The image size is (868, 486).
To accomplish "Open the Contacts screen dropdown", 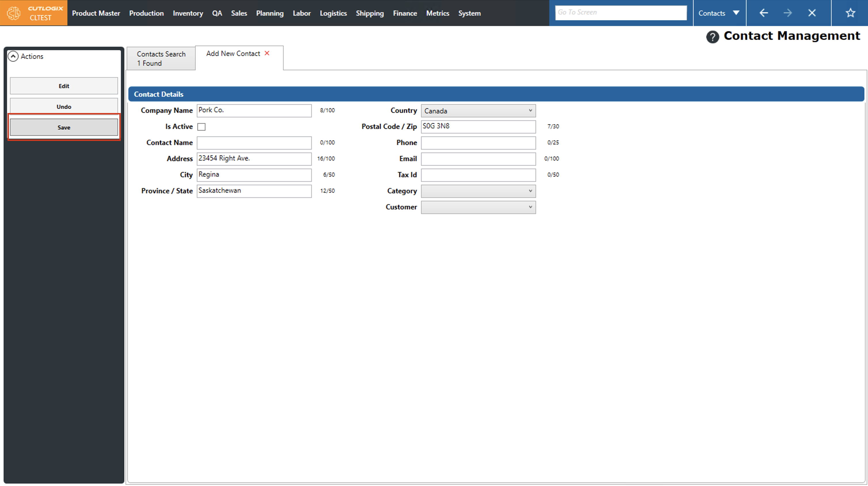I will pyautogui.click(x=719, y=13).
